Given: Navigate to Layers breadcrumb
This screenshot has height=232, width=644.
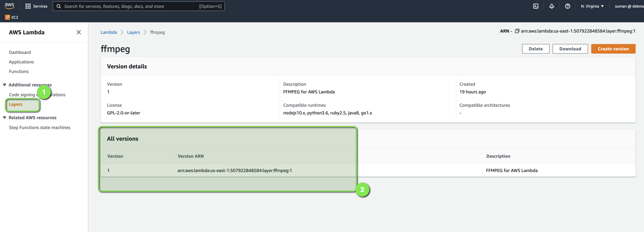Looking at the screenshot, I should tap(133, 32).
